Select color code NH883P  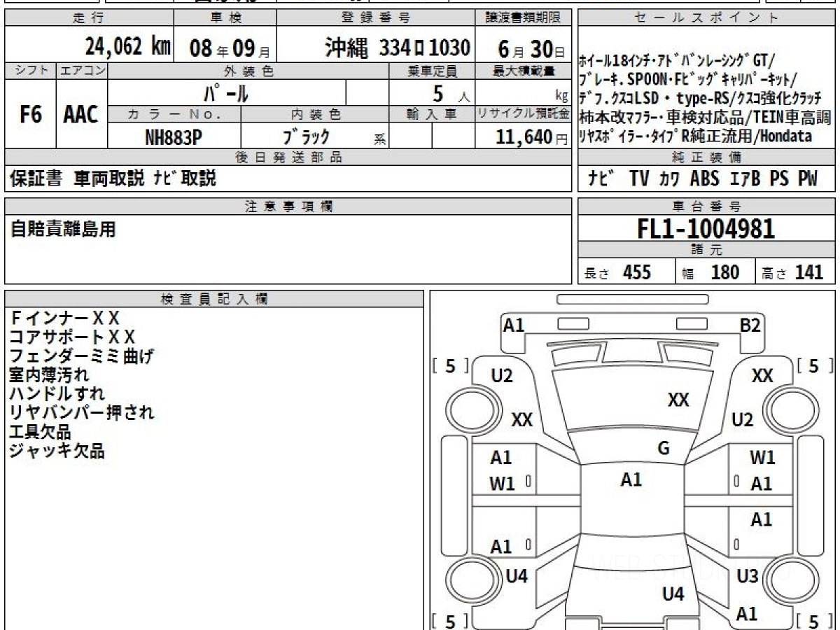(174, 137)
